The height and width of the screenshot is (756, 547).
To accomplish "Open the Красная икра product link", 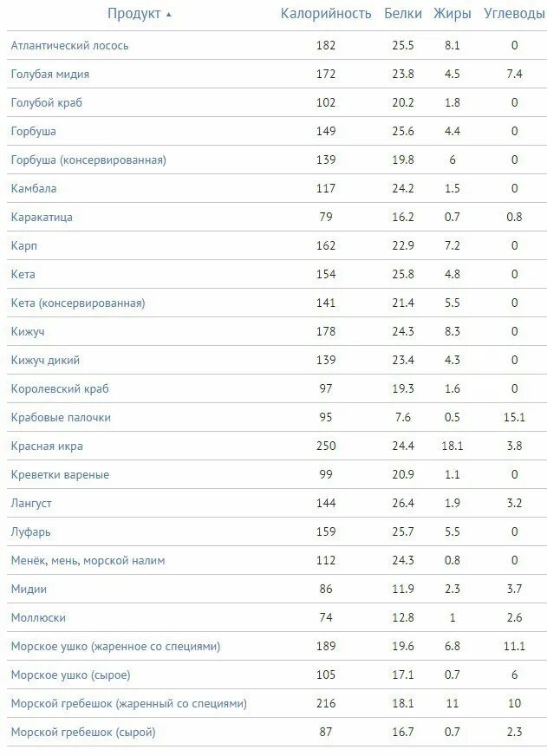I will point(47,446).
